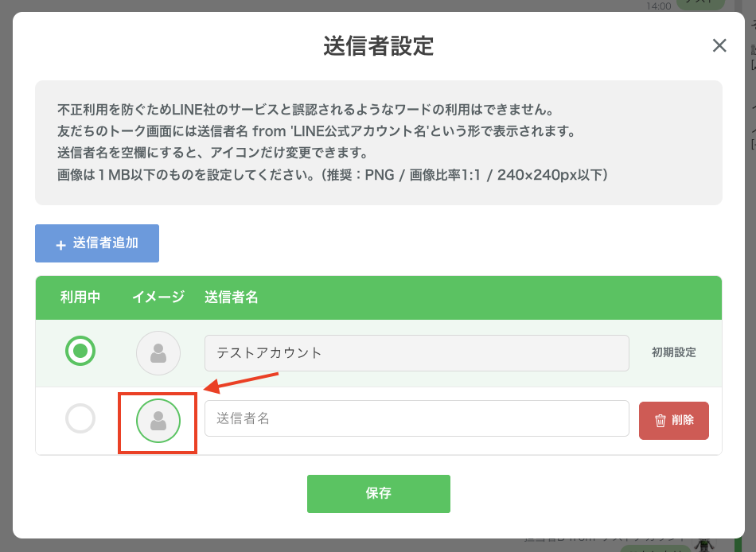Click the highlighted avatar icon in the second row
Image resolution: width=756 pixels, height=552 pixels.
(158, 420)
